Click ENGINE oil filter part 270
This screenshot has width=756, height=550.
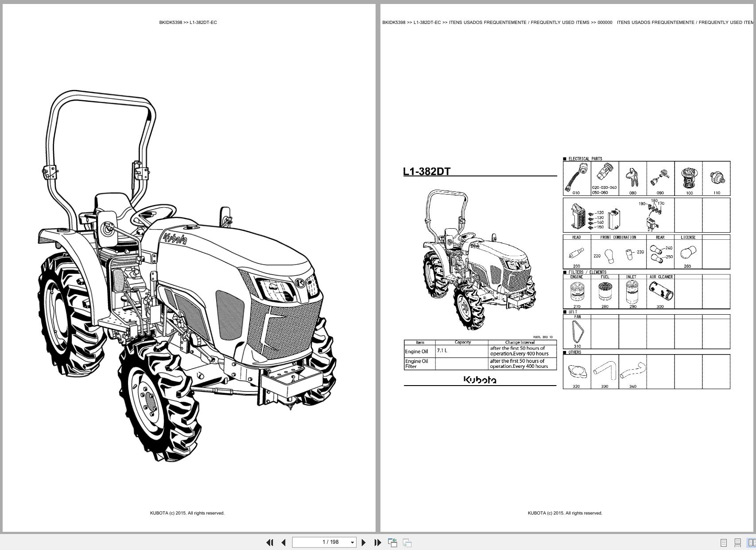click(577, 293)
